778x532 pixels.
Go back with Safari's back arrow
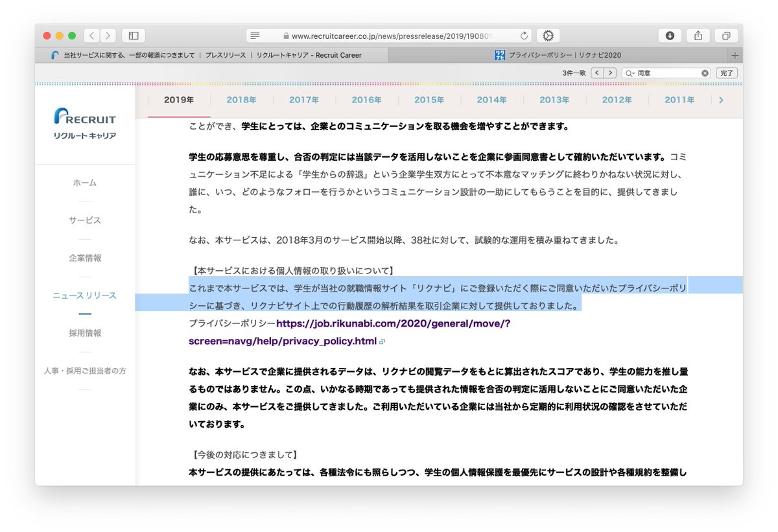[92, 36]
